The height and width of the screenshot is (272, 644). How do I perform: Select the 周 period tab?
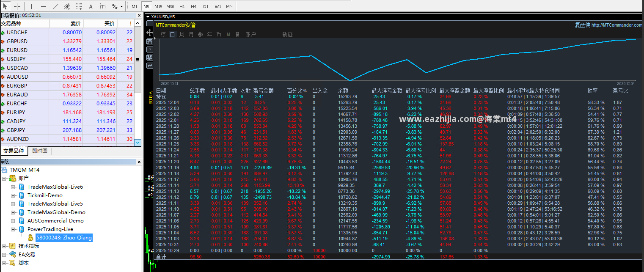pos(182,34)
